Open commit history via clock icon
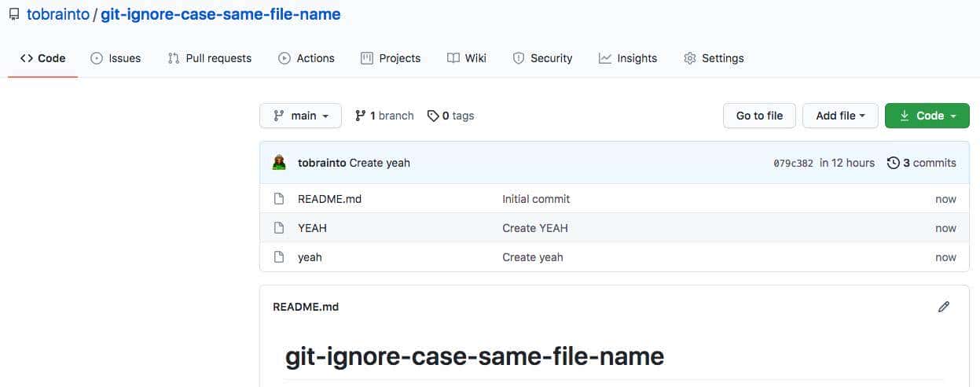This screenshot has width=980, height=387. pos(893,163)
